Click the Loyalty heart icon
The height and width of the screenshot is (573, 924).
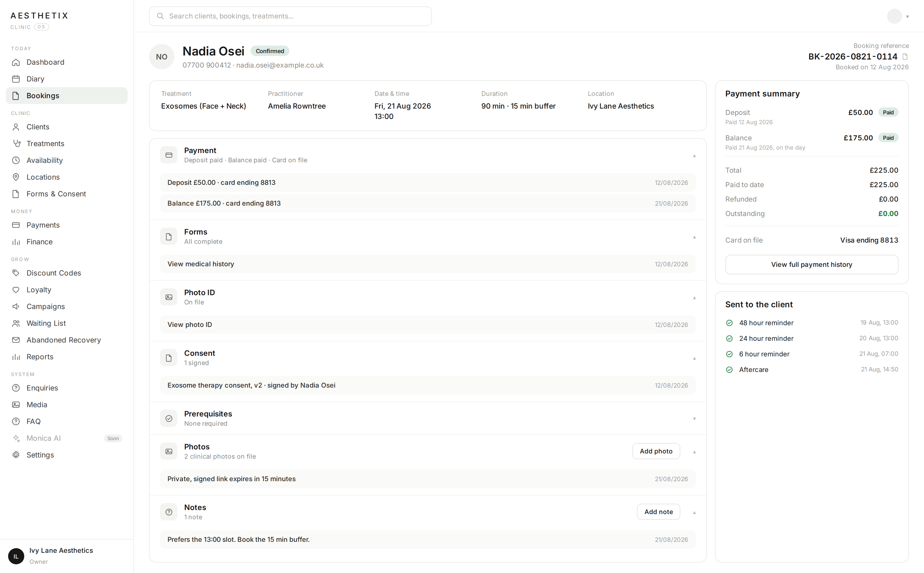coord(16,290)
